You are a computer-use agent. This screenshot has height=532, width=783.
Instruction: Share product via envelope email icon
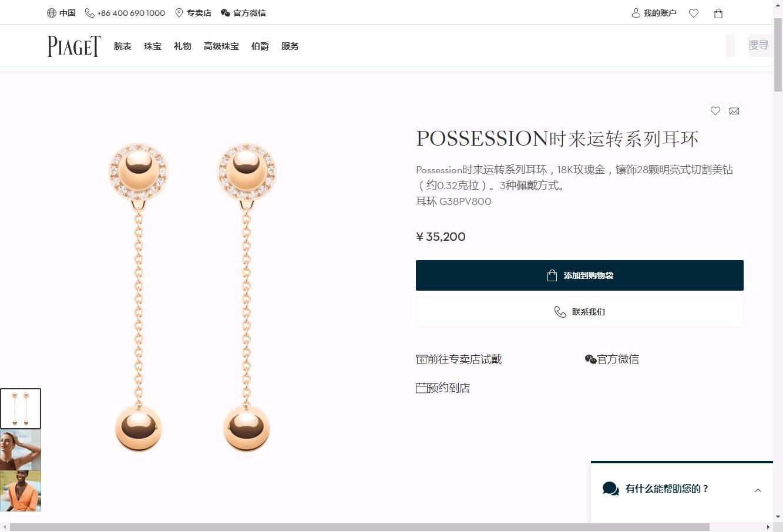point(734,111)
